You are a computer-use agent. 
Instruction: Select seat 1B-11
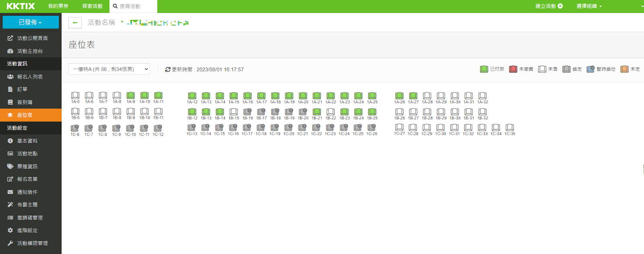click(159, 111)
